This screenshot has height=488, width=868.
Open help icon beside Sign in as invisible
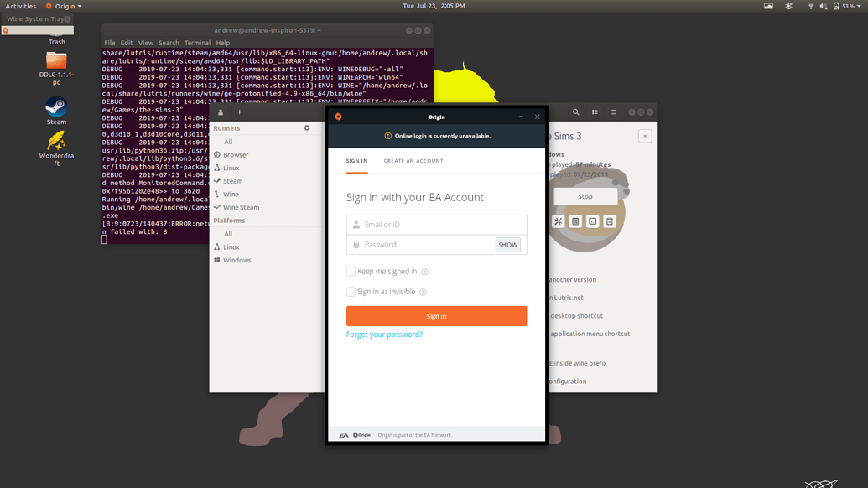tap(423, 292)
